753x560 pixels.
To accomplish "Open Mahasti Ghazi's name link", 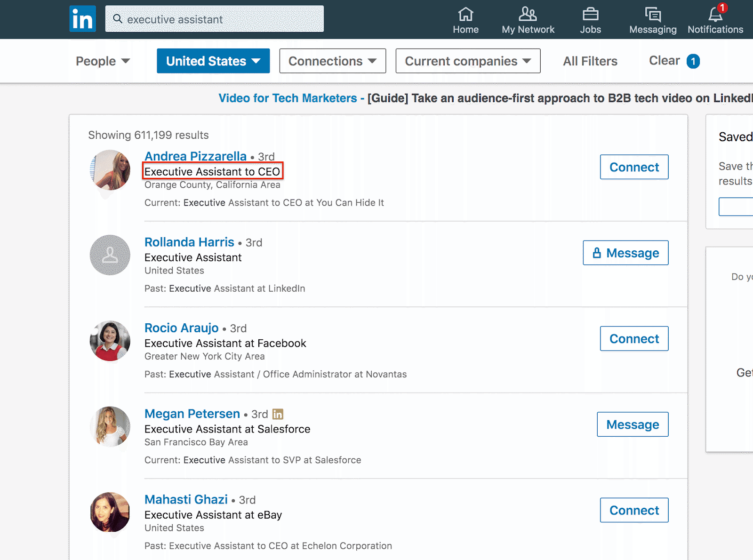I will click(186, 499).
